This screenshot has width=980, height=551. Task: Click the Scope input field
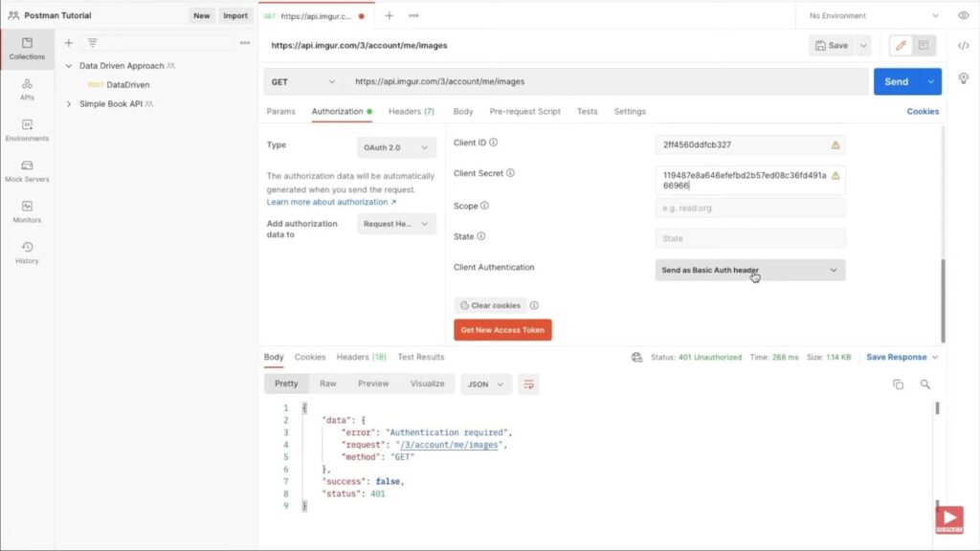[x=750, y=208]
